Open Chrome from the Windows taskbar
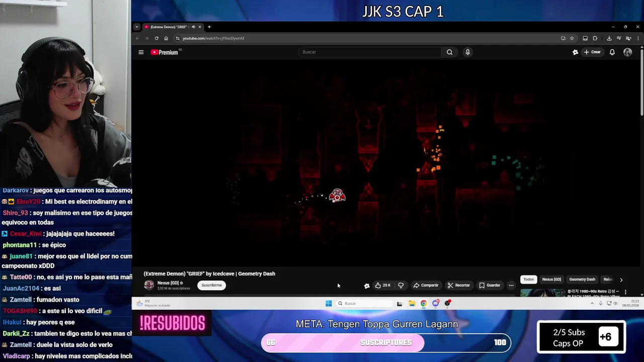 click(424, 303)
